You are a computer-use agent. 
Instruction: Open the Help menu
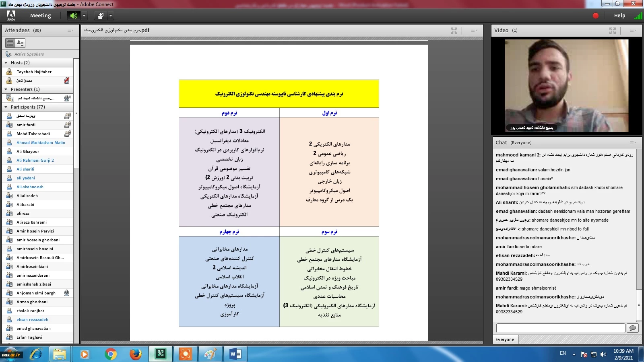(x=619, y=16)
